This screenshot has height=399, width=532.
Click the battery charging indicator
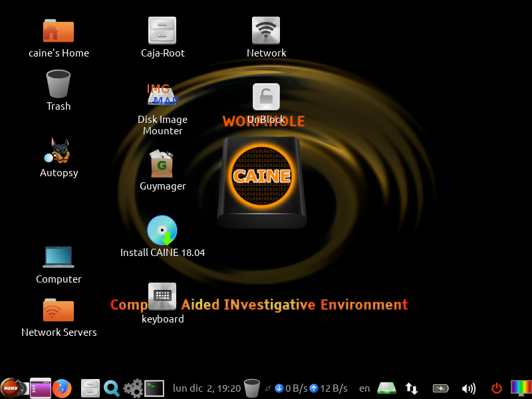(440, 388)
